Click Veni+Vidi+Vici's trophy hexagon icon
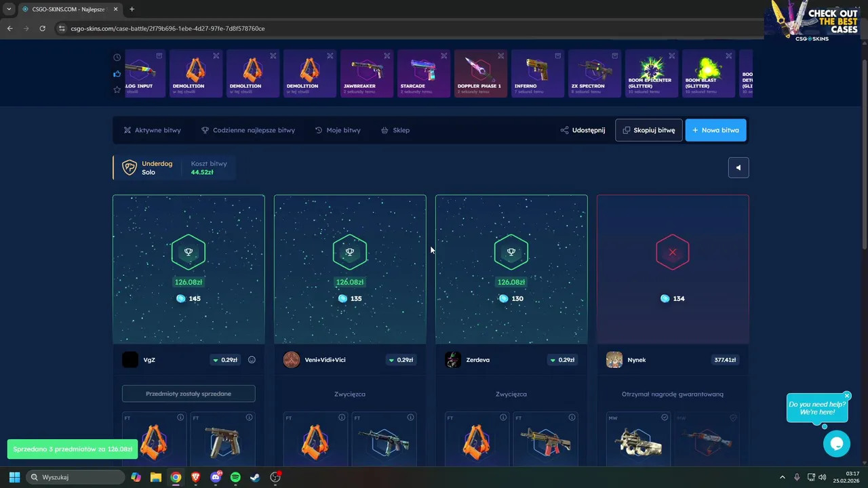The height and width of the screenshot is (488, 868). point(350,252)
